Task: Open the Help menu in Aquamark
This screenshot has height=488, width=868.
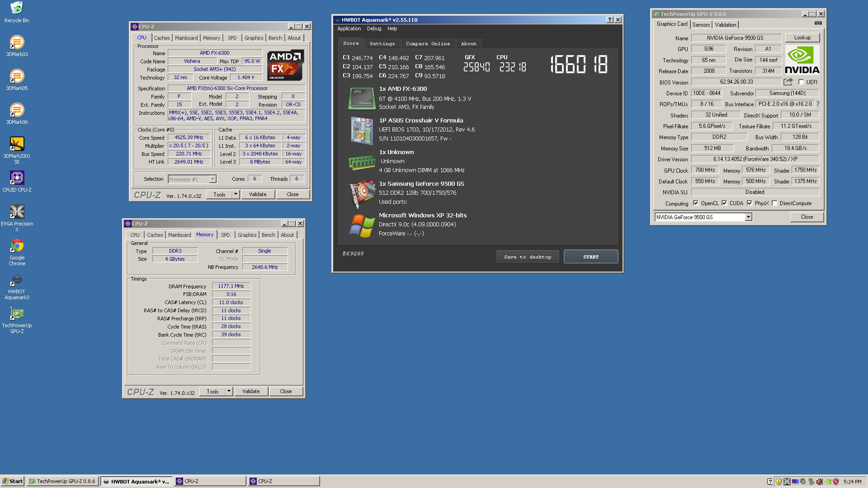Action: [392, 28]
